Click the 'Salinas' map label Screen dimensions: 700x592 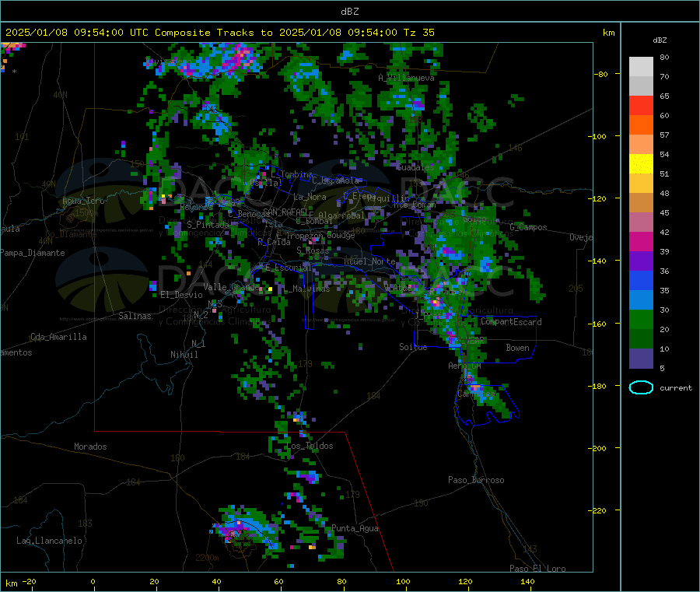click(135, 316)
